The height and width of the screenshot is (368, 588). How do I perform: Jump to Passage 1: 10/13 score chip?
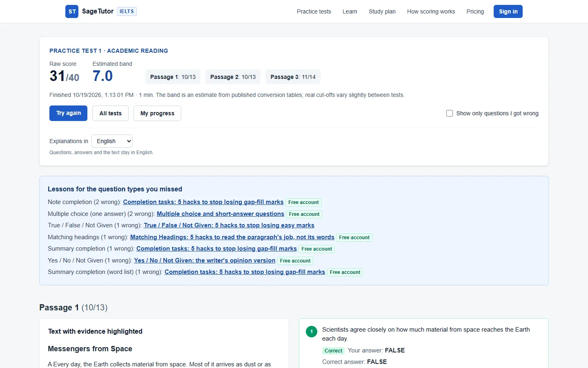click(173, 77)
